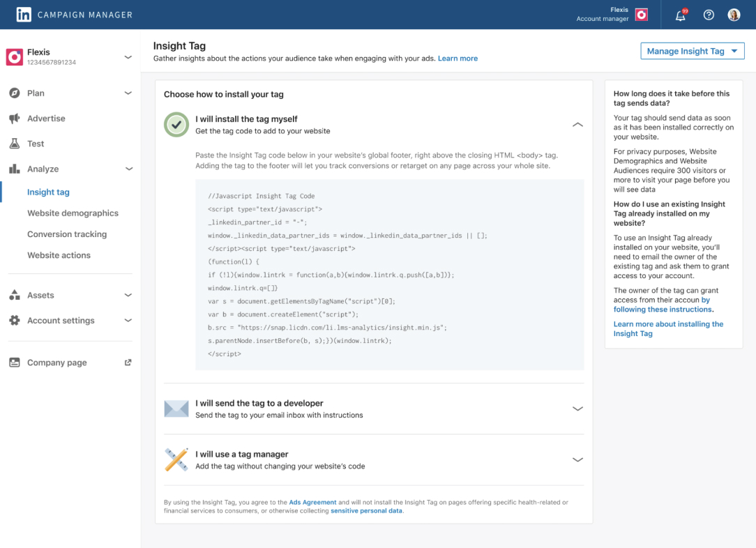This screenshot has width=756, height=548.
Task: Click the Flexis logo in the sidebar
Action: click(x=15, y=57)
